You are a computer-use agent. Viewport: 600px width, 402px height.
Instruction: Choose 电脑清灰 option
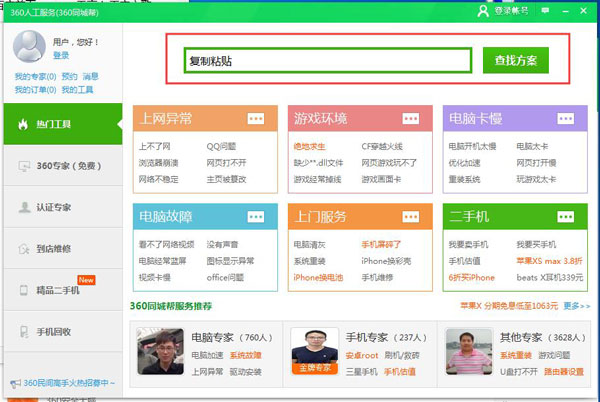click(310, 245)
